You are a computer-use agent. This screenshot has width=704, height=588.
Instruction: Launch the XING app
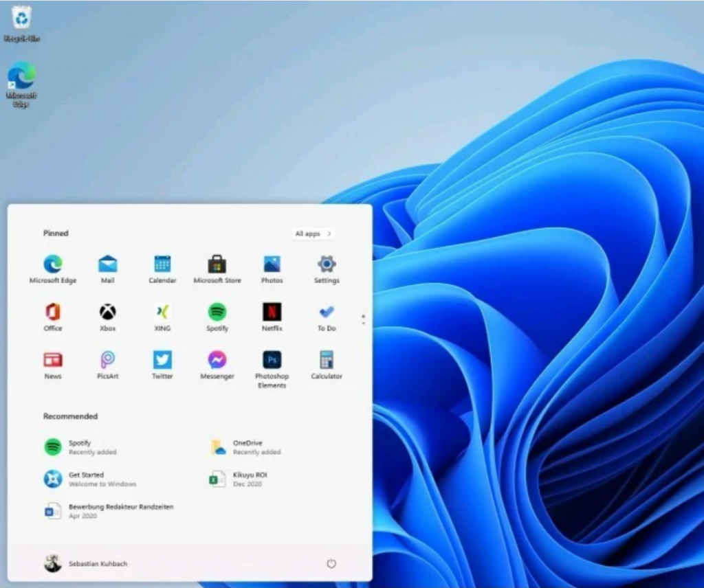click(162, 317)
